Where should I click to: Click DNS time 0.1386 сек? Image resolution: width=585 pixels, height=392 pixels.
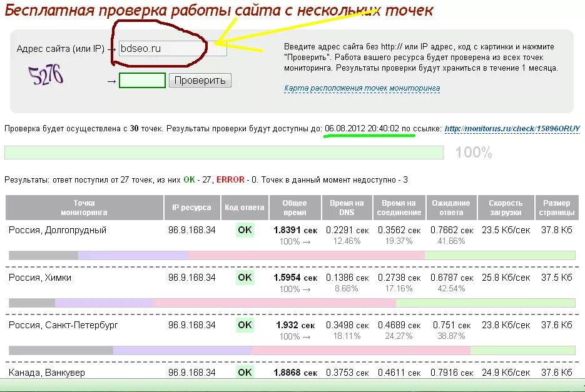(x=347, y=278)
